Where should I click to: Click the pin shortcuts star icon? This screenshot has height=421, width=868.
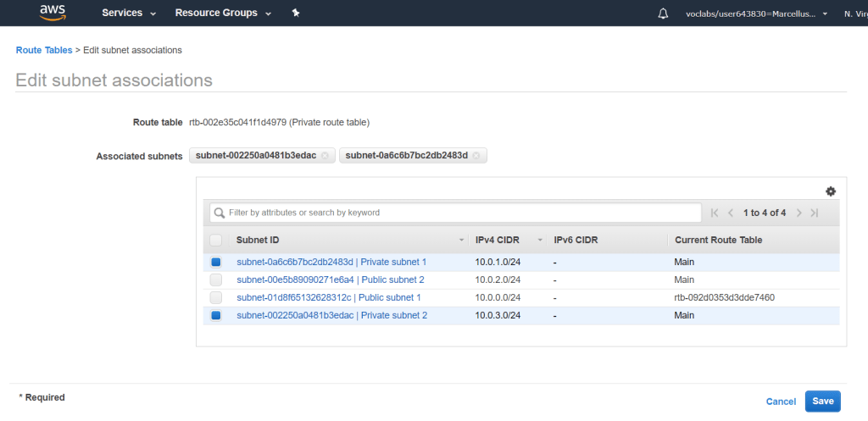pyautogui.click(x=296, y=14)
